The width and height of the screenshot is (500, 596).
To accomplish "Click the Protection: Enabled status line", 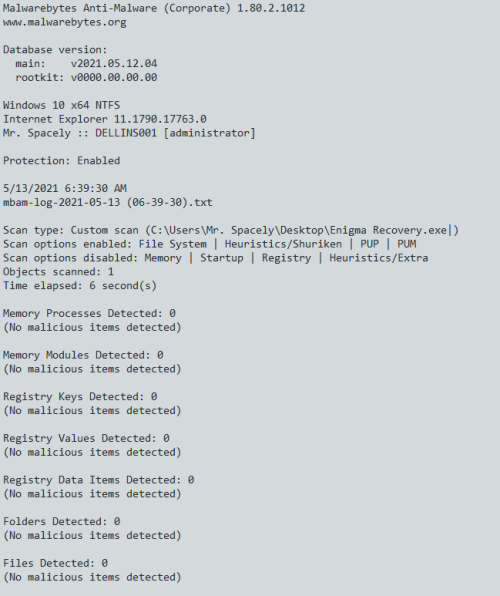I will click(x=62, y=161).
